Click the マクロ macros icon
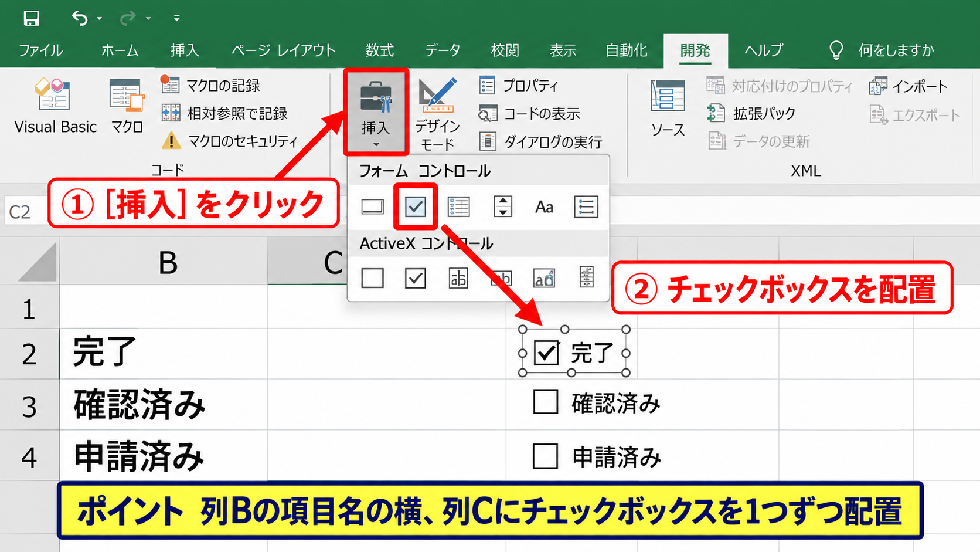 [127, 106]
